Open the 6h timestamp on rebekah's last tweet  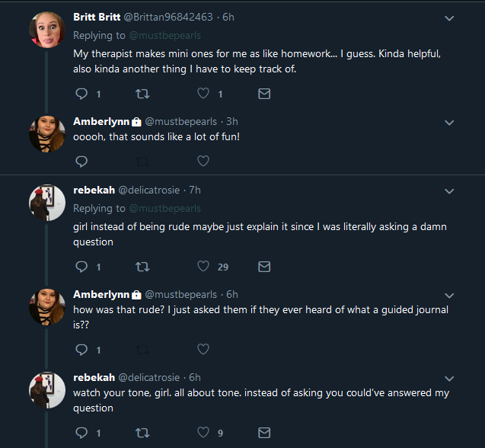(195, 377)
